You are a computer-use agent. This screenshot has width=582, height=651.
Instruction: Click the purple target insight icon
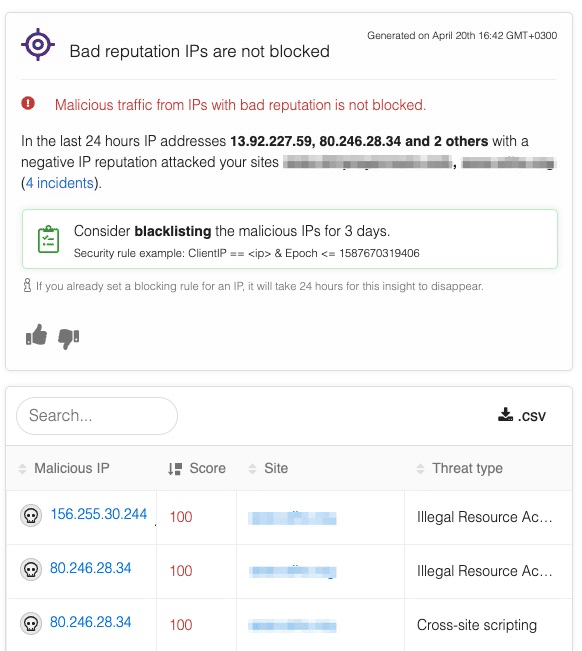38,44
